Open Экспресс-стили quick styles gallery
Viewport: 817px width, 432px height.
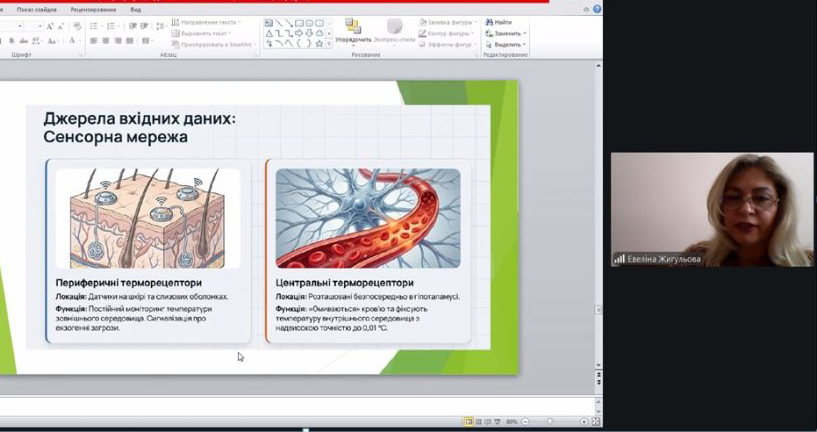pos(394,30)
